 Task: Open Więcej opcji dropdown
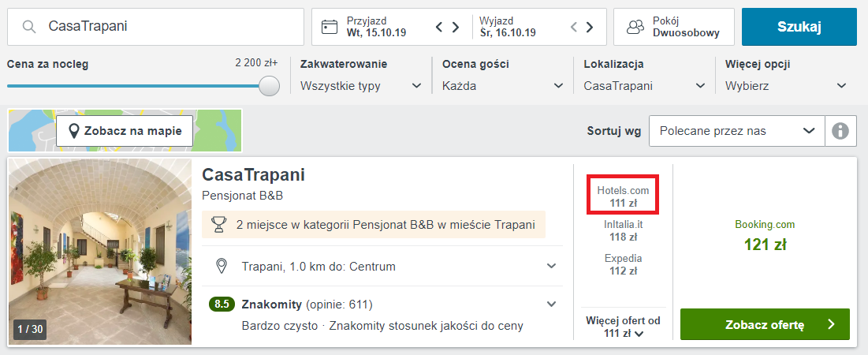coord(786,86)
